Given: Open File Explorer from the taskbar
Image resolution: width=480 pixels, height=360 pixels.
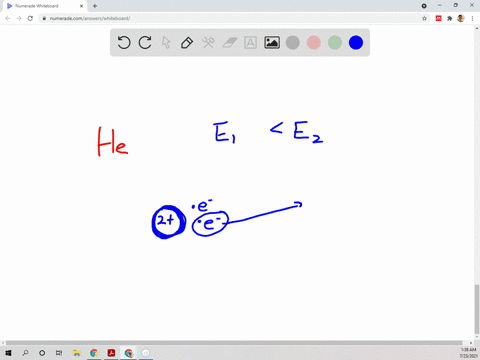Looking at the screenshot, I should point(77,353).
